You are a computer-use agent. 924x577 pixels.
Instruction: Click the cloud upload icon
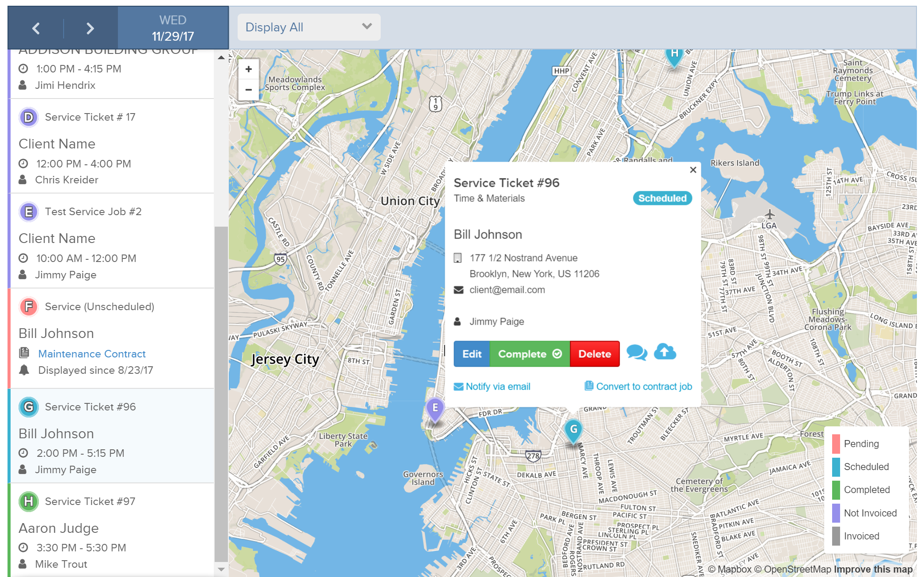(665, 352)
